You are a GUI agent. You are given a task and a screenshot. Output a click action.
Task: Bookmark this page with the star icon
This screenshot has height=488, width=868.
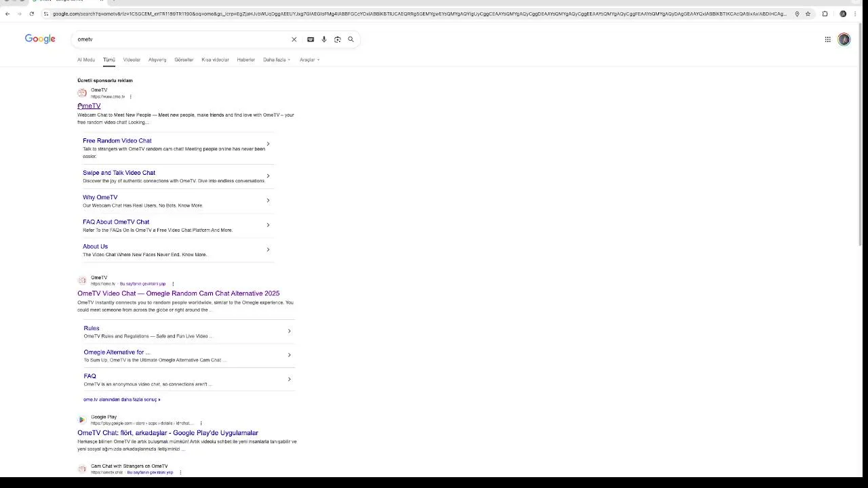(x=808, y=14)
